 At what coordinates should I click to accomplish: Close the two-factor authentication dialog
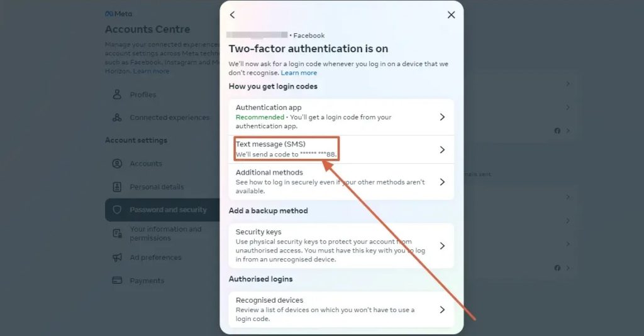point(451,15)
